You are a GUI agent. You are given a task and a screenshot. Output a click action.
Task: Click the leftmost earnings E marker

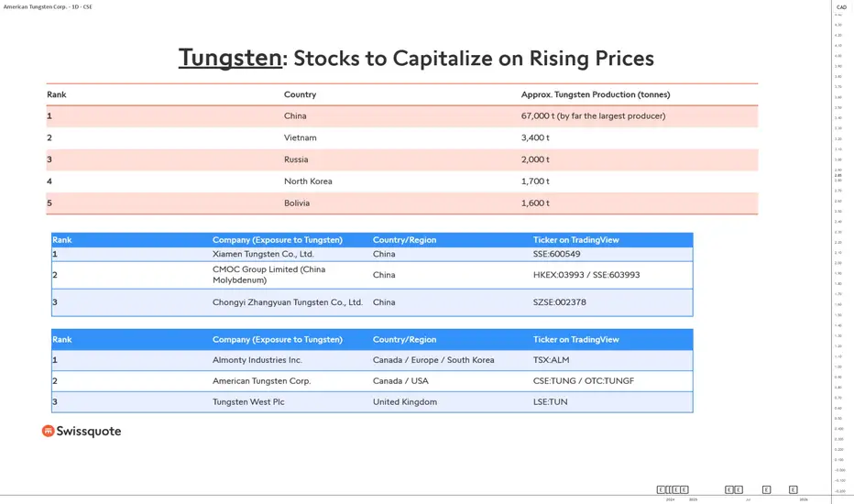[x=661, y=490]
